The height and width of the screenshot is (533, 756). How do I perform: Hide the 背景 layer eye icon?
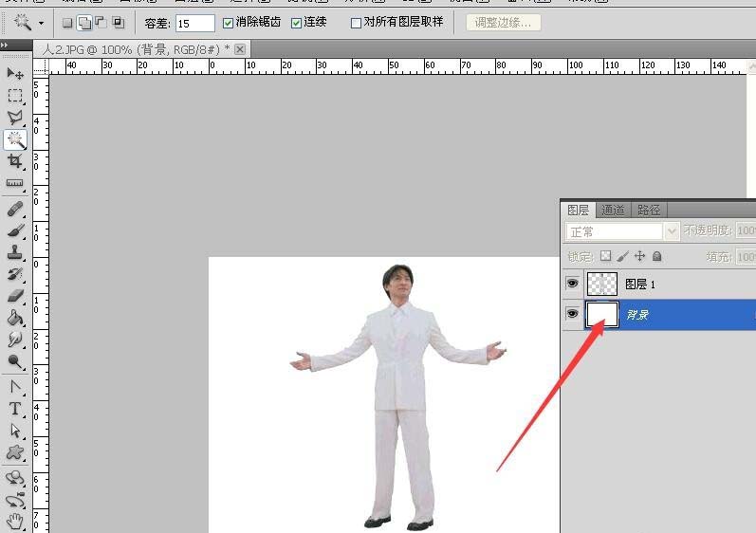pyautogui.click(x=573, y=314)
